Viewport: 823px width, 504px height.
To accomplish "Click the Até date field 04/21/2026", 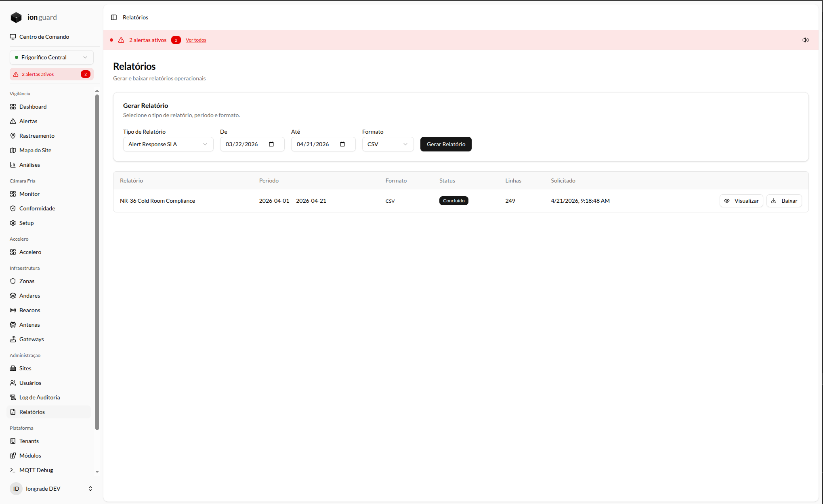I will point(323,144).
